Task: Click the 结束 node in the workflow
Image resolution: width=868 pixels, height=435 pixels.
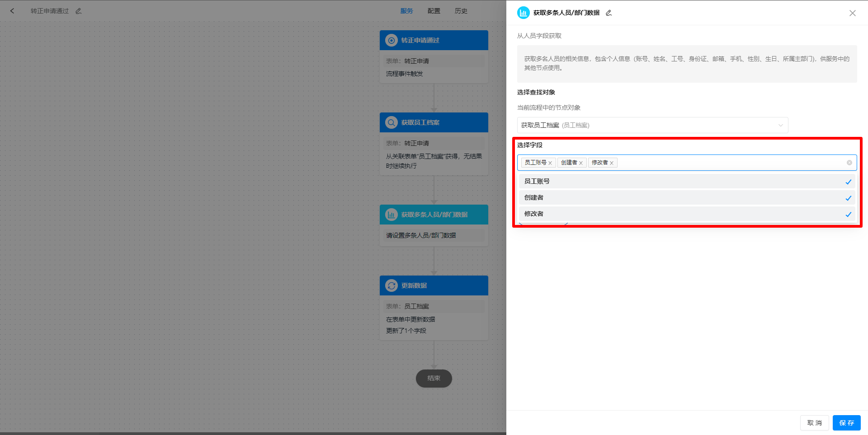Action: (434, 379)
